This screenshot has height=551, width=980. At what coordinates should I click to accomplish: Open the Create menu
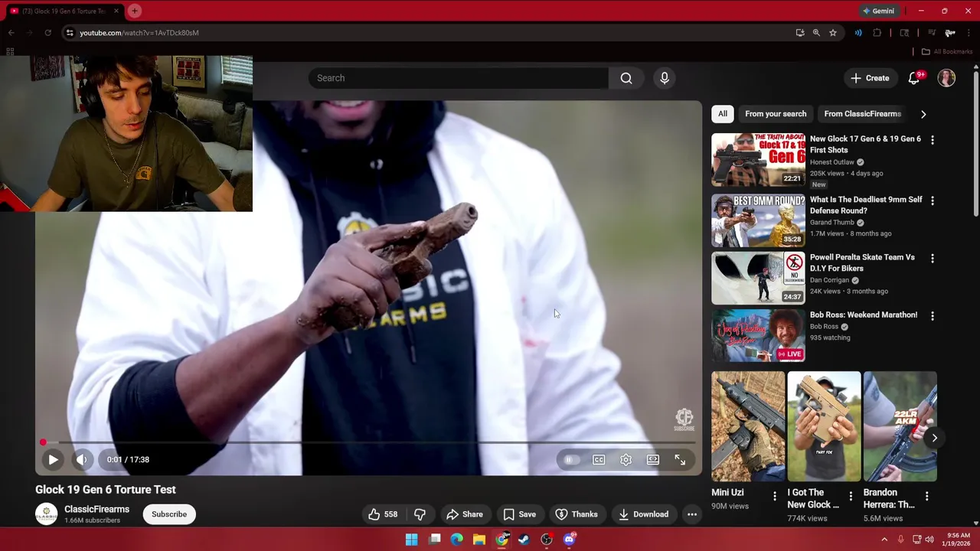pos(870,78)
